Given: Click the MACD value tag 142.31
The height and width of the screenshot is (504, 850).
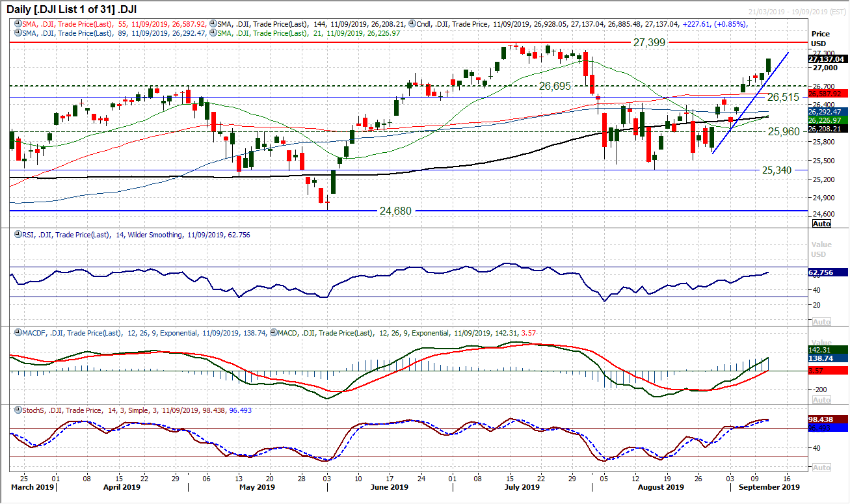Looking at the screenshot, I should pyautogui.click(x=827, y=349).
